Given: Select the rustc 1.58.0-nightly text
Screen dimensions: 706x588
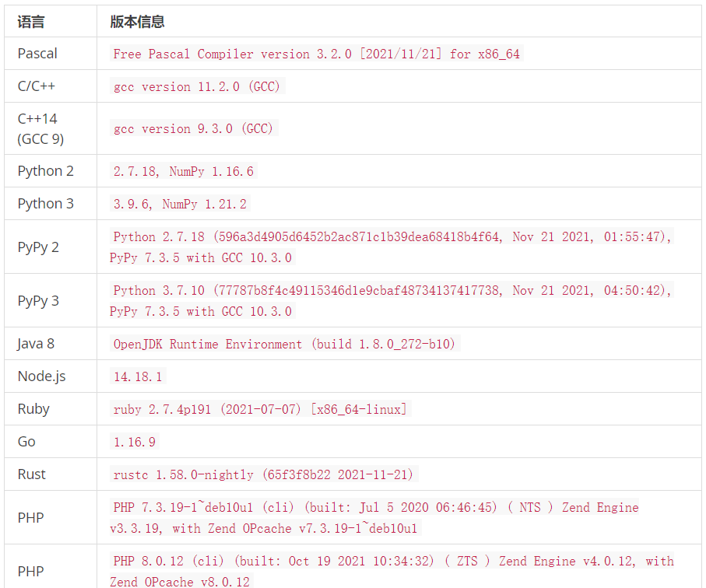Looking at the screenshot, I should (x=263, y=474).
